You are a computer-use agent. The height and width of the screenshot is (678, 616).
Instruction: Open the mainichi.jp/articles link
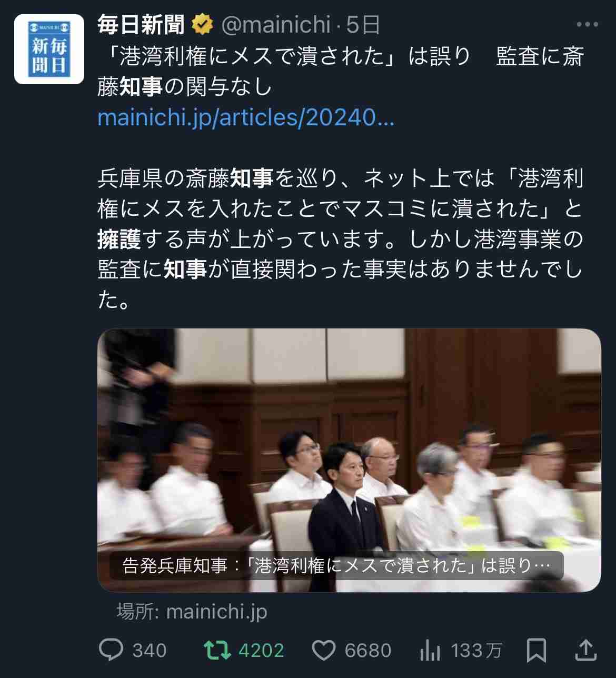tap(246, 117)
